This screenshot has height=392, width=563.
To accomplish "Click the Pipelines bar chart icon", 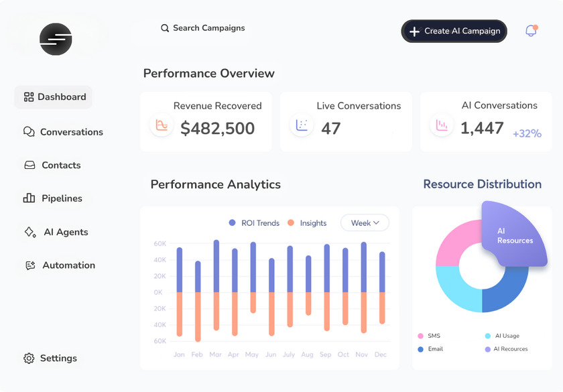I will tap(29, 198).
